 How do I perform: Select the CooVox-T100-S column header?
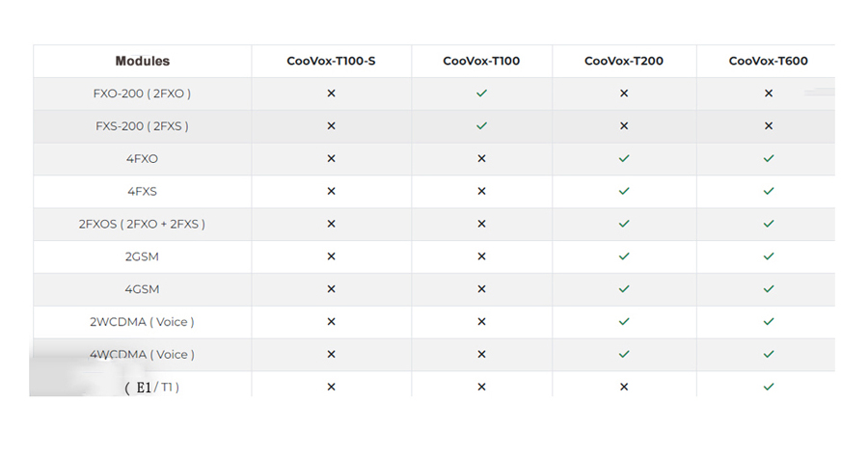tap(331, 61)
